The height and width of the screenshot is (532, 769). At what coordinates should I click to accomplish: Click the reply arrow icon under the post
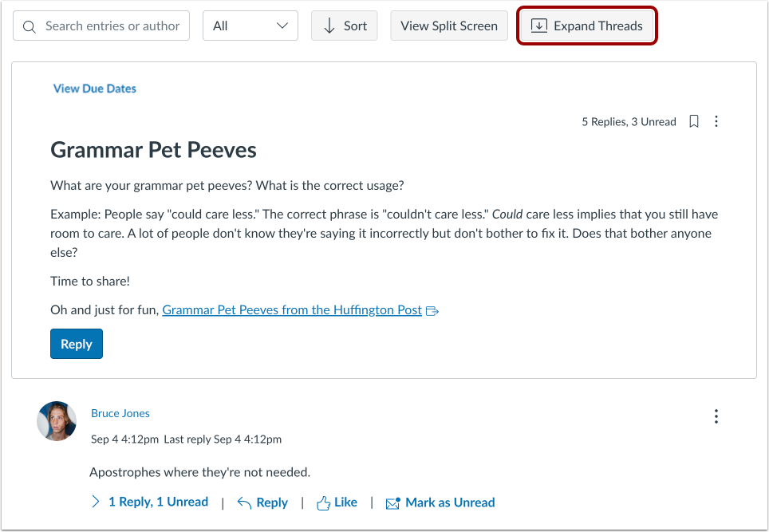pos(244,502)
